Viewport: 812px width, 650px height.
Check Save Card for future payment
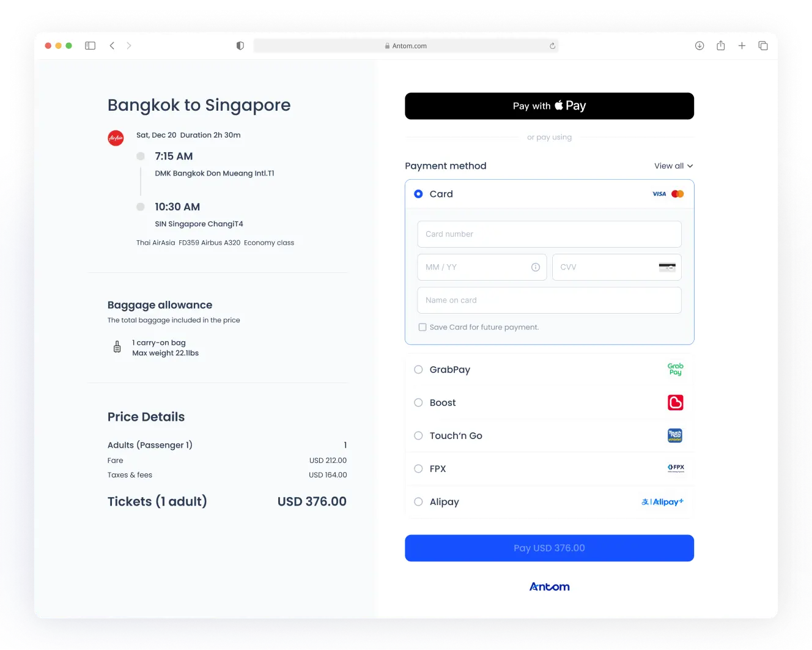coord(422,327)
